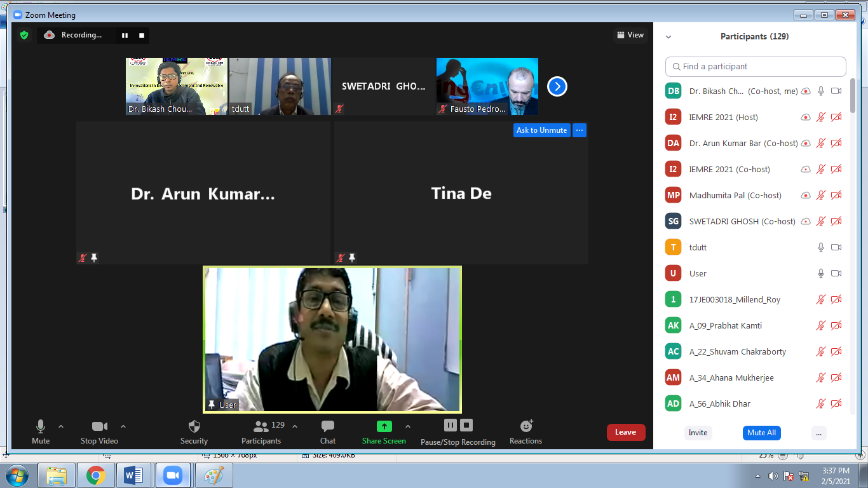Open Paint from the Windows taskbar
Screen dimensions: 868x488
(214, 475)
